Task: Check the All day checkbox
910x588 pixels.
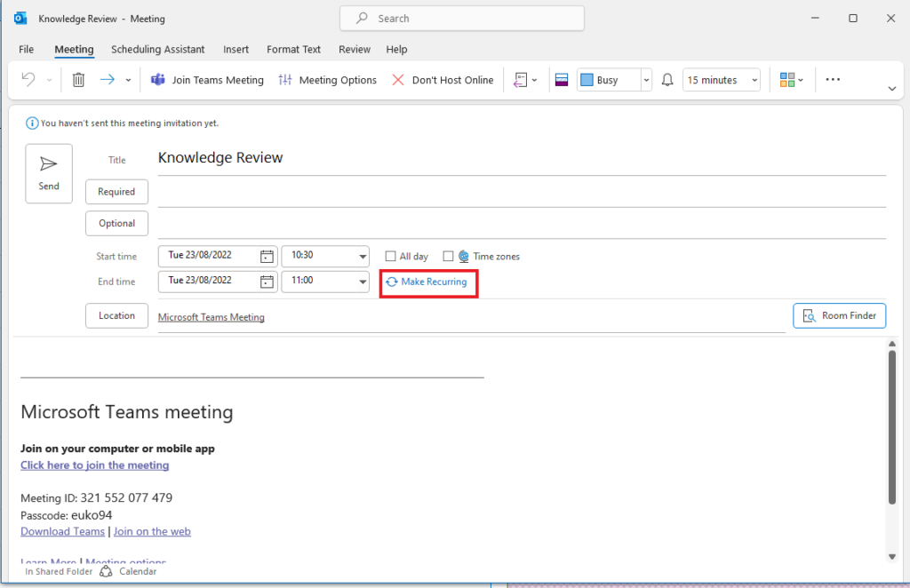Action: (x=391, y=257)
